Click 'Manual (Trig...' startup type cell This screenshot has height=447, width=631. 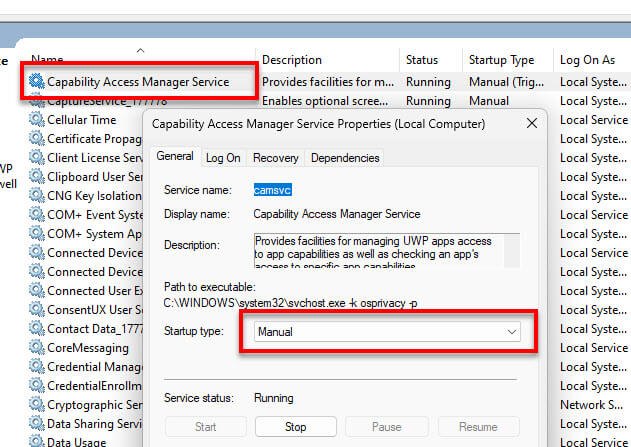click(x=506, y=82)
